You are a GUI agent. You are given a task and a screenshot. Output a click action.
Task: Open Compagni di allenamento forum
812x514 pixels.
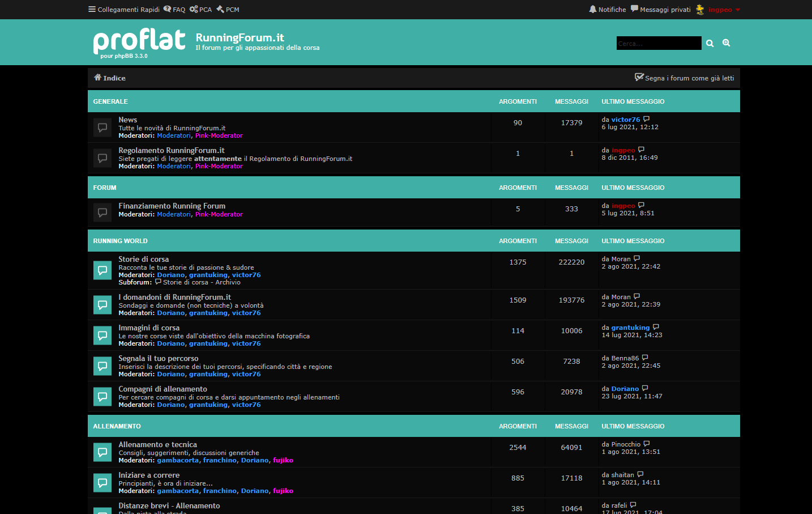point(163,389)
